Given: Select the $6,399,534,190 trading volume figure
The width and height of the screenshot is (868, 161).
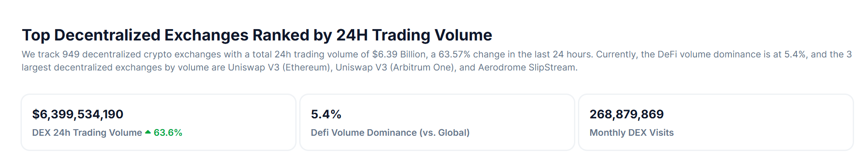Looking at the screenshot, I should 78,114.
